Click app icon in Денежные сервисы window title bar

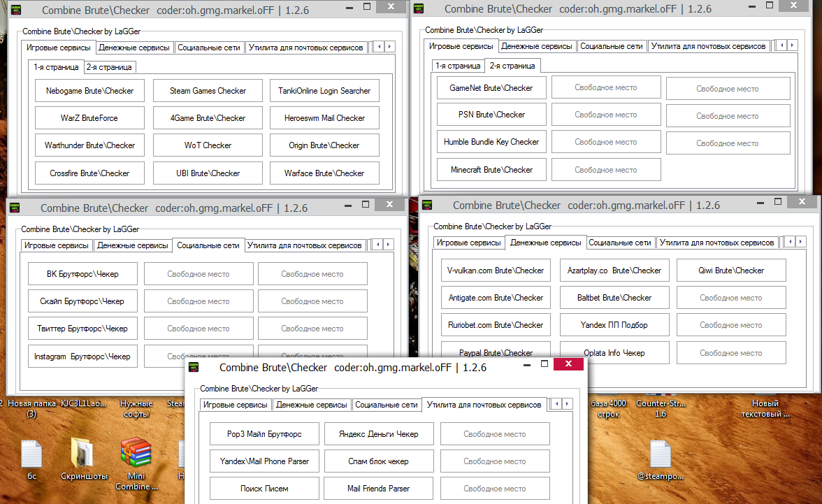[427, 205]
